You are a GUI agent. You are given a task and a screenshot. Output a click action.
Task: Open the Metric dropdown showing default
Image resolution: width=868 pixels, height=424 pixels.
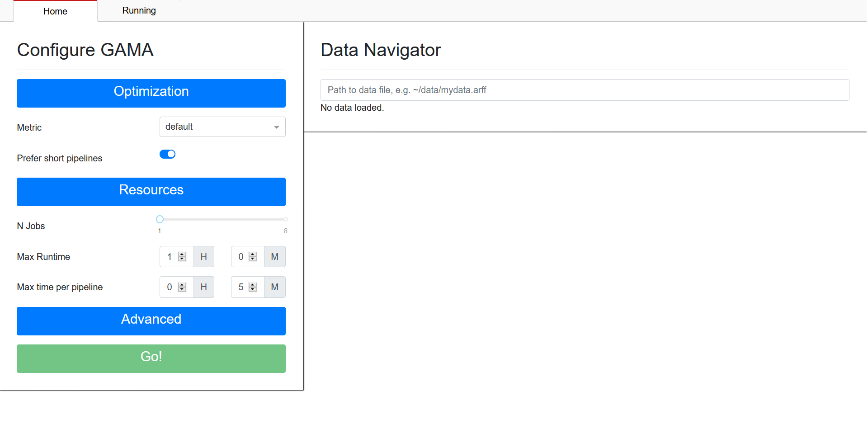pyautogui.click(x=222, y=127)
